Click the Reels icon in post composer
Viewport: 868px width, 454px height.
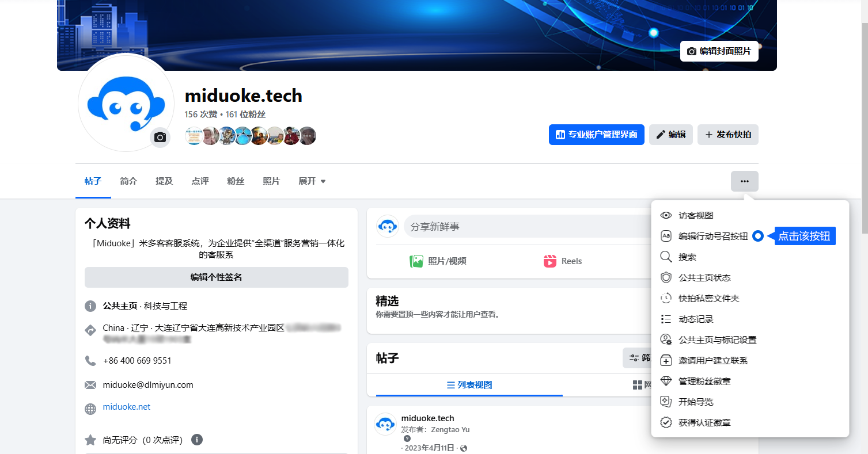point(550,261)
